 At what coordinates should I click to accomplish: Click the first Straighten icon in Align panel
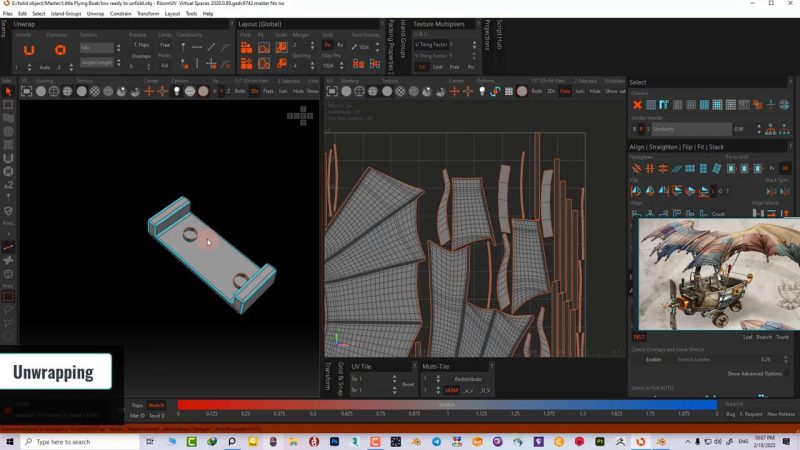click(x=636, y=168)
